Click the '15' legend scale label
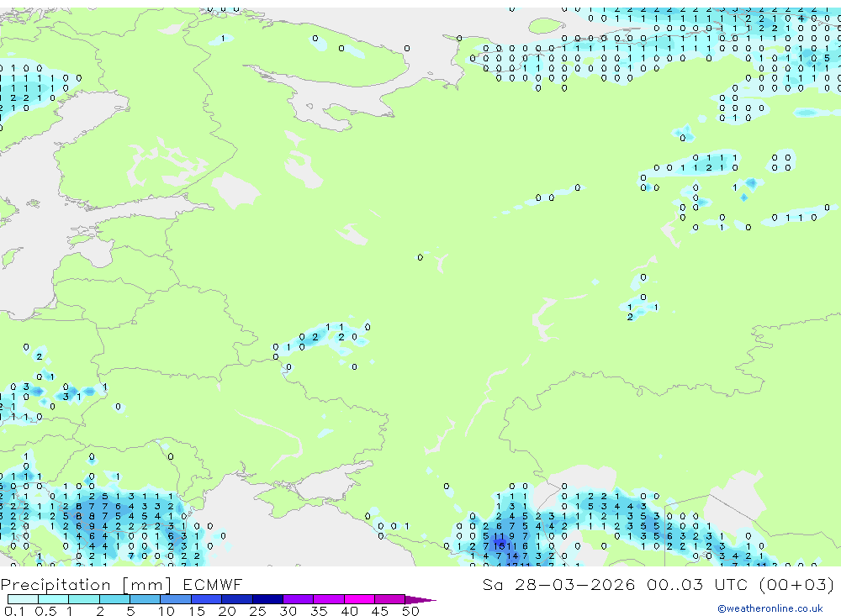The image size is (841, 616). [x=197, y=611]
